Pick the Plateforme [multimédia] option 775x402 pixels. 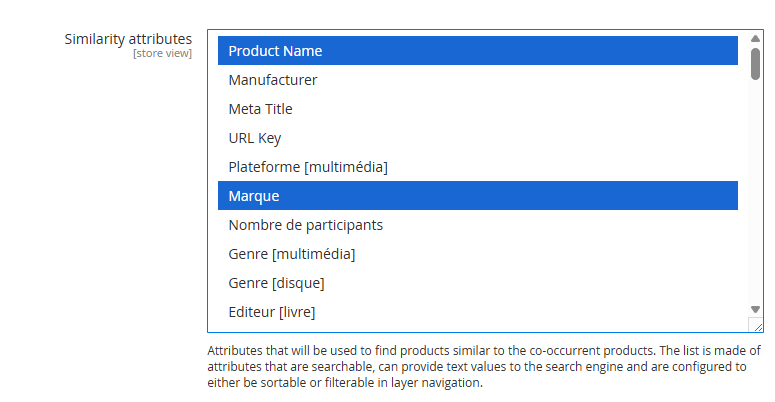pos(307,167)
